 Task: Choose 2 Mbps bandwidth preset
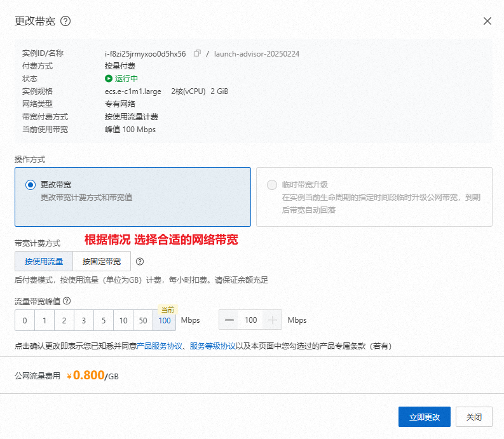pyautogui.click(x=64, y=320)
